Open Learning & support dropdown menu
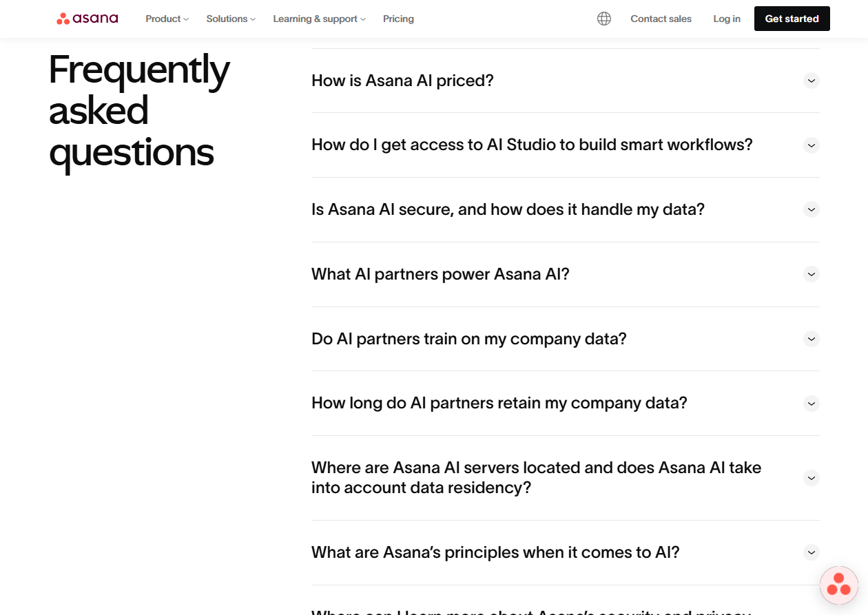 pos(319,19)
